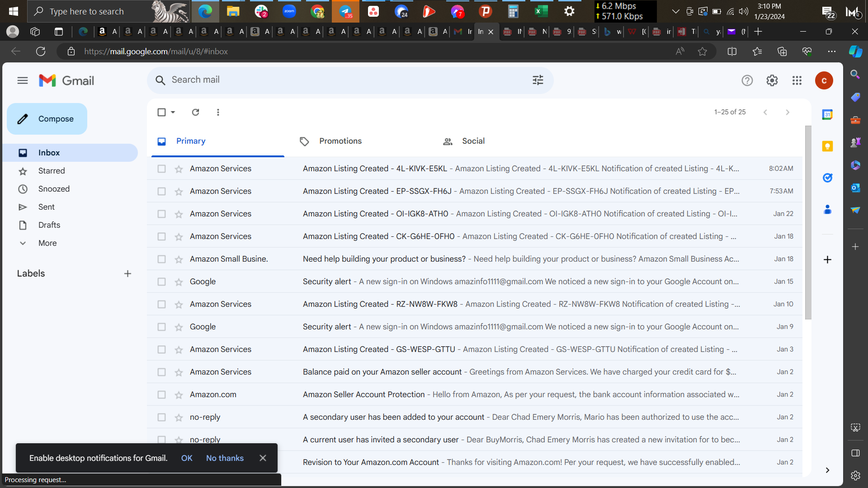Click the browser address bar URL
The height and width of the screenshot is (488, 868).
point(156,52)
